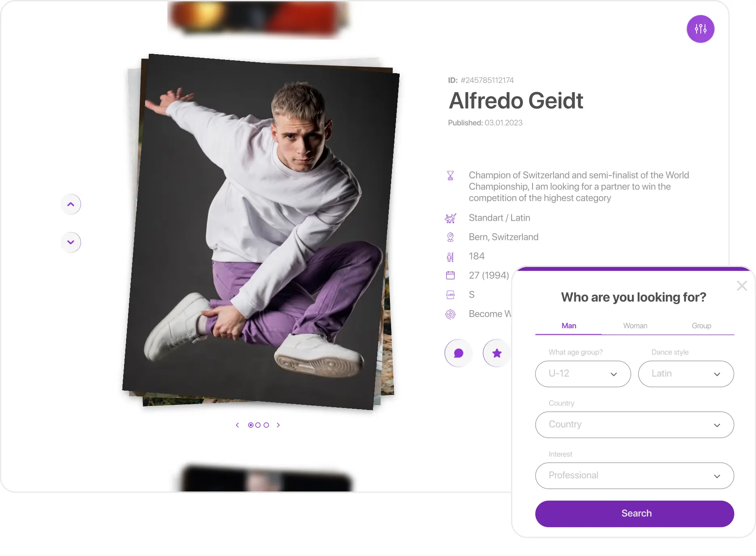The image size is (756, 556).
Task: Go to previous profile with up arrow
Action: click(x=71, y=204)
